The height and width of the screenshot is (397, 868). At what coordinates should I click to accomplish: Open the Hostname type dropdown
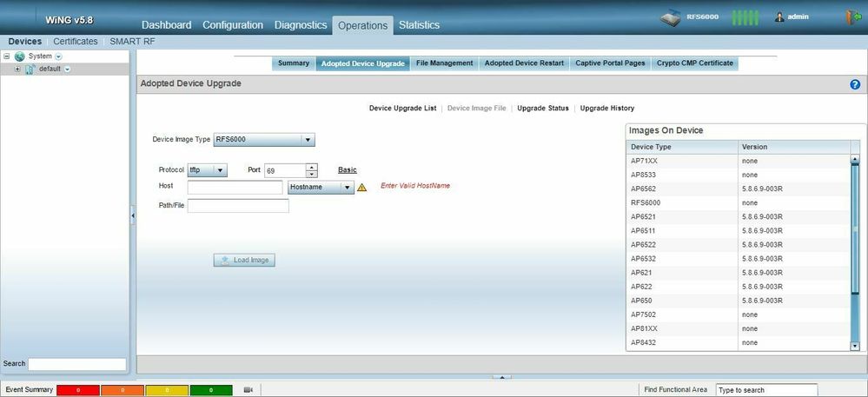(347, 187)
